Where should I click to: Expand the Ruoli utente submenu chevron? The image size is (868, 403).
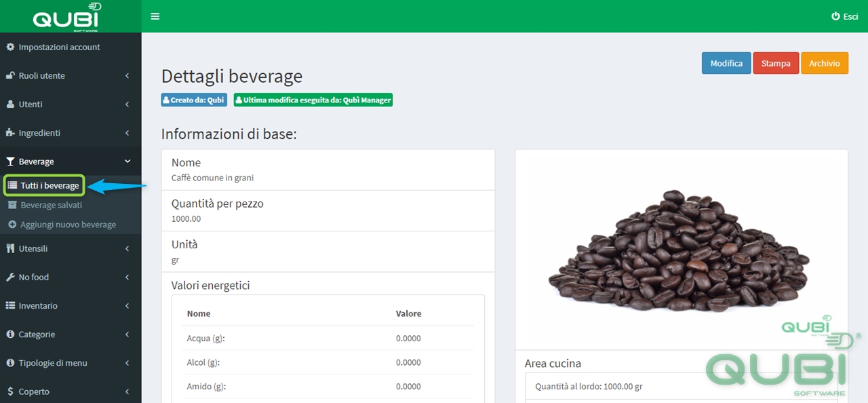click(x=127, y=76)
